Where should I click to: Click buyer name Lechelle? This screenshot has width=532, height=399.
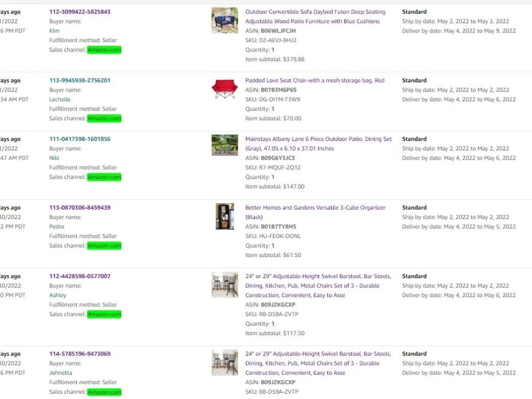point(60,99)
